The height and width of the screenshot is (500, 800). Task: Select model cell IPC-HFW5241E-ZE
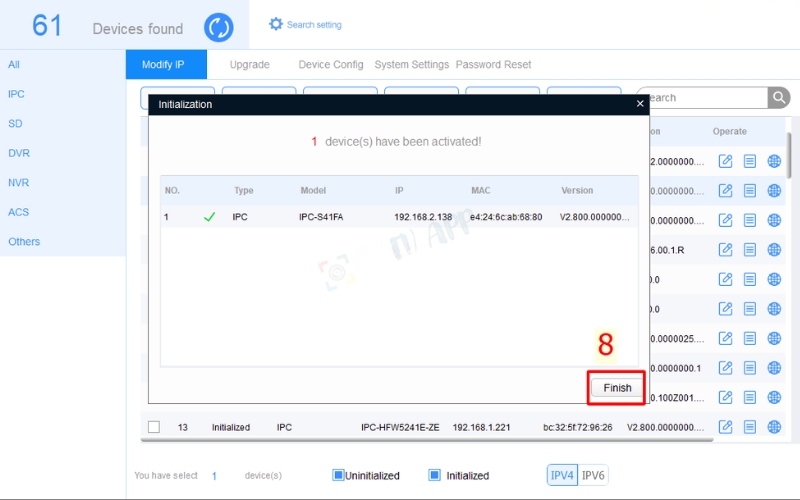point(400,427)
